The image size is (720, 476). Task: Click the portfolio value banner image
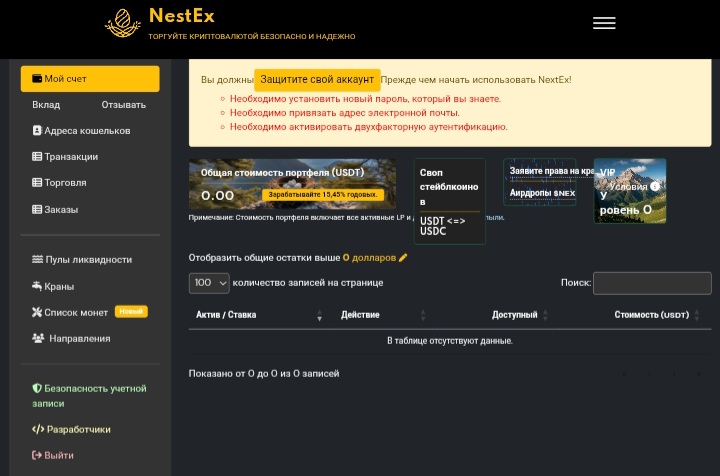pyautogui.click(x=292, y=184)
